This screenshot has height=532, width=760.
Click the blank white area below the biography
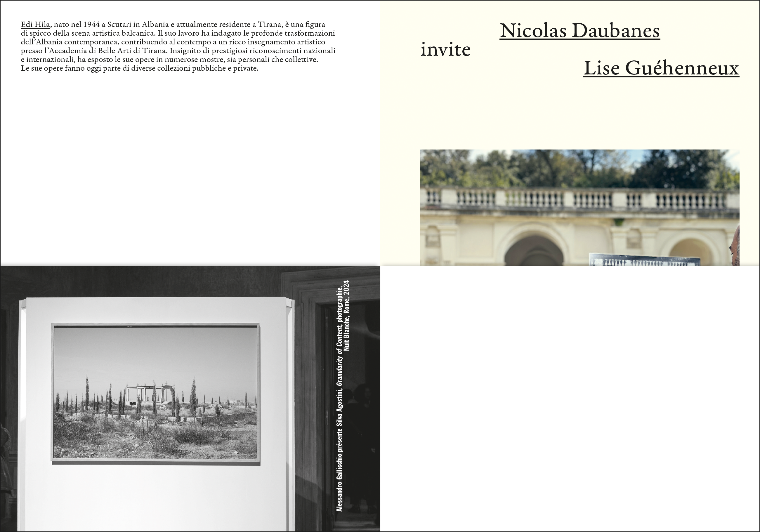pyautogui.click(x=190, y=166)
